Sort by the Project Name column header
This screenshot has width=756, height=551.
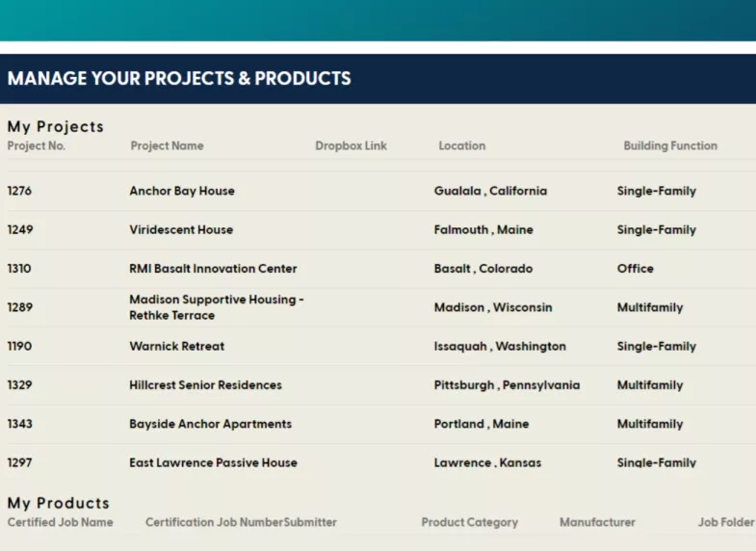pyautogui.click(x=167, y=146)
